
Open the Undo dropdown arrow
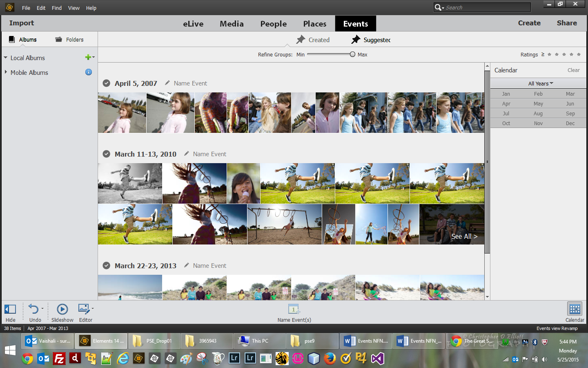42,309
